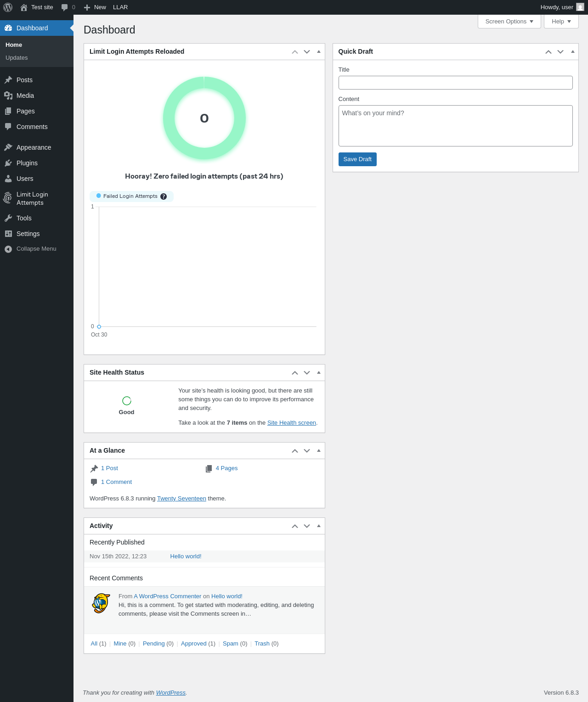Viewport: 588px width, 702px height.
Task: Move Activity widget down
Action: click(x=307, y=526)
